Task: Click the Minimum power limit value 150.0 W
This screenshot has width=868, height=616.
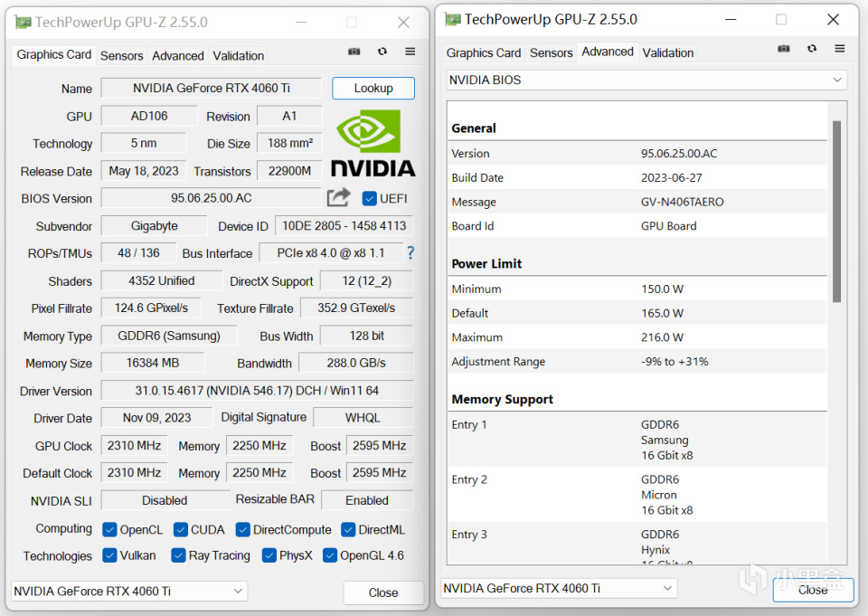Action: (662, 289)
